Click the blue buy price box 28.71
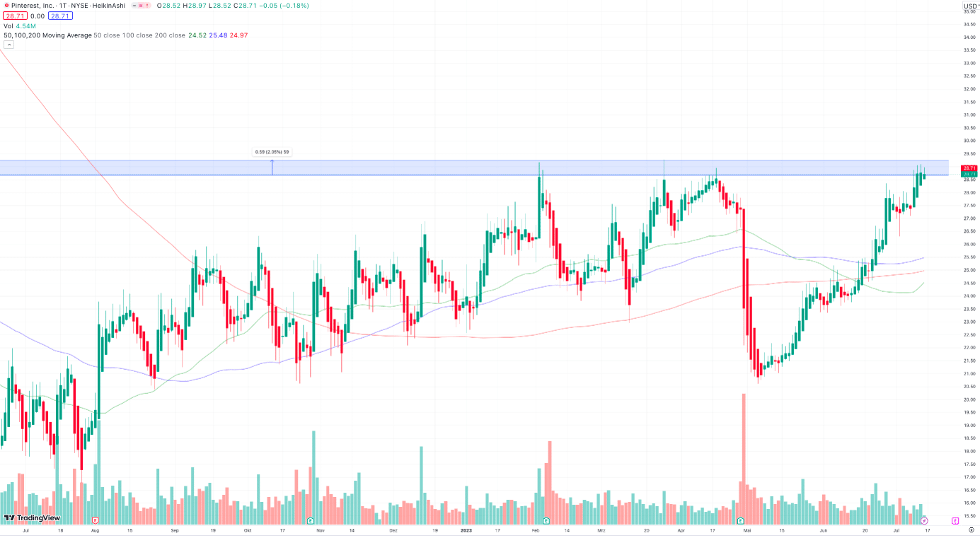Image resolution: width=980 pixels, height=538 pixels. tap(61, 16)
